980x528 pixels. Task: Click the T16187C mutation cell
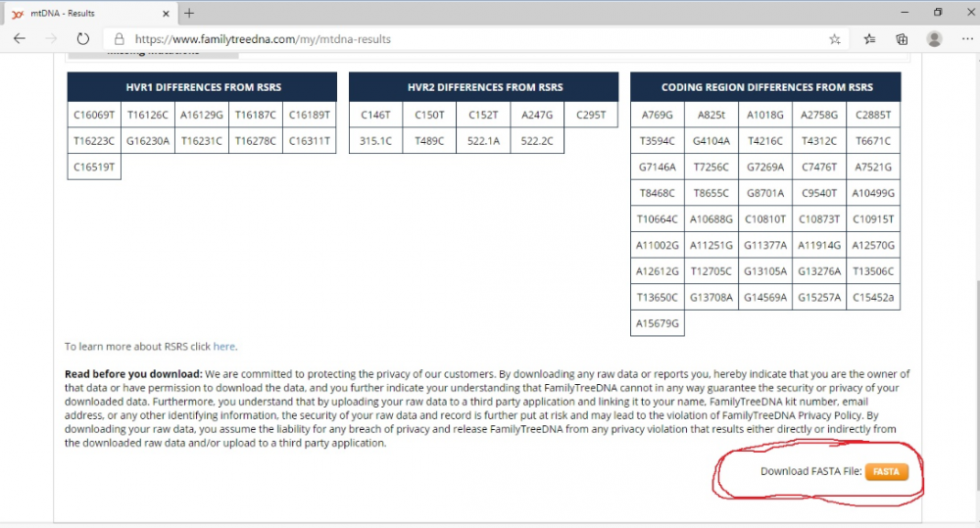click(x=256, y=115)
